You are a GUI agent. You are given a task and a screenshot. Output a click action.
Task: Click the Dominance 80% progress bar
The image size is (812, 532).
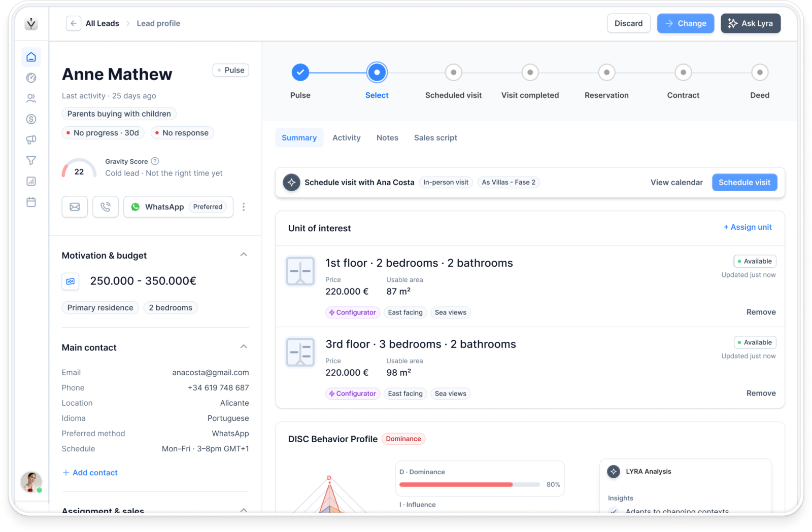click(x=469, y=485)
